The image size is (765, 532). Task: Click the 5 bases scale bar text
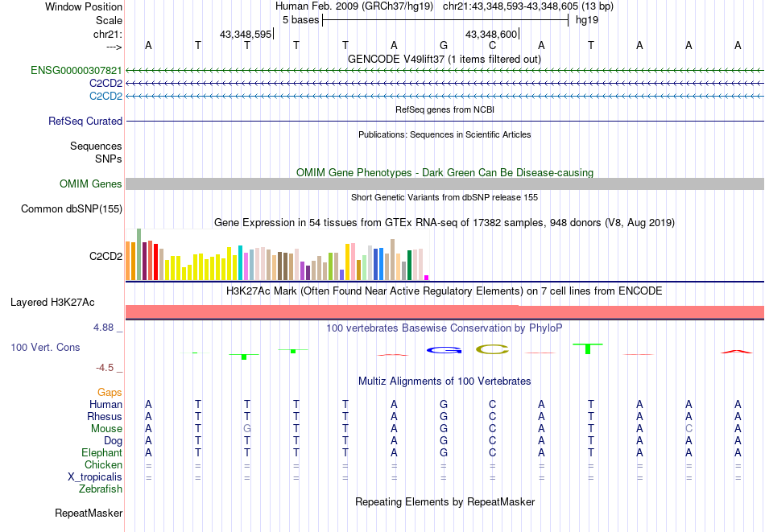click(300, 20)
